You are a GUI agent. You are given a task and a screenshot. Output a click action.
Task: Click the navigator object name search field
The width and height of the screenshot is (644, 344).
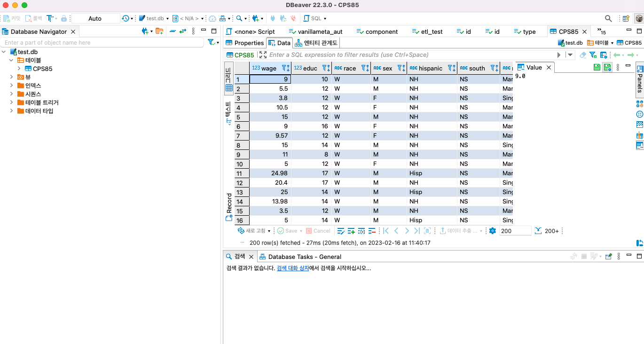tap(102, 42)
